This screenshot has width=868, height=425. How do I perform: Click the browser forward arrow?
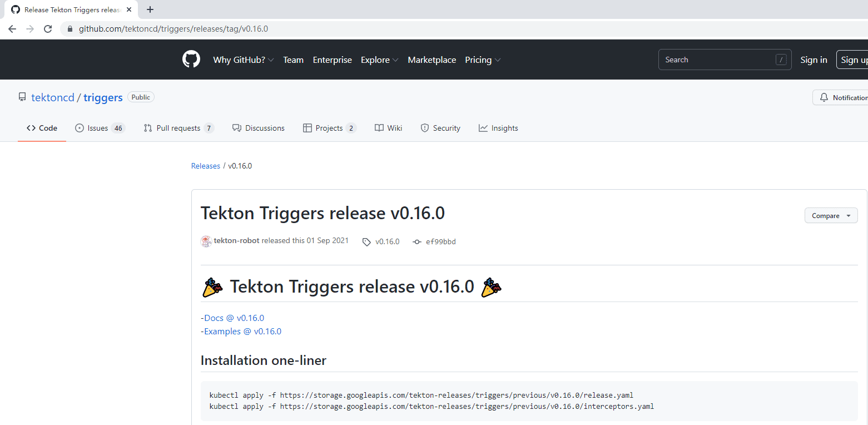coord(30,29)
